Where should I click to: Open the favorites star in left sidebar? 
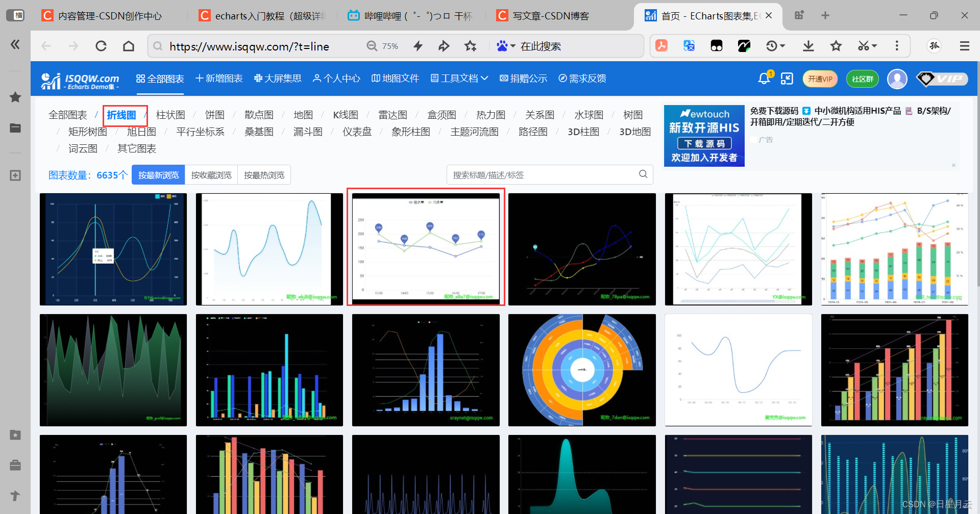(x=15, y=97)
